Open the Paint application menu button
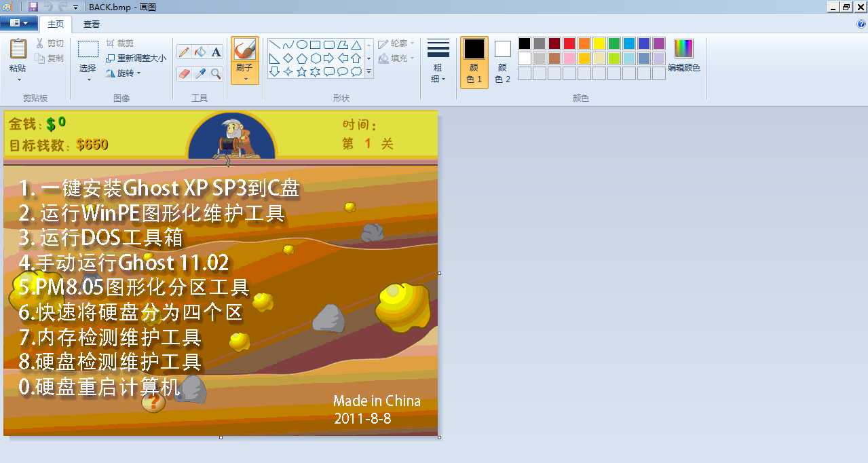 18,23
